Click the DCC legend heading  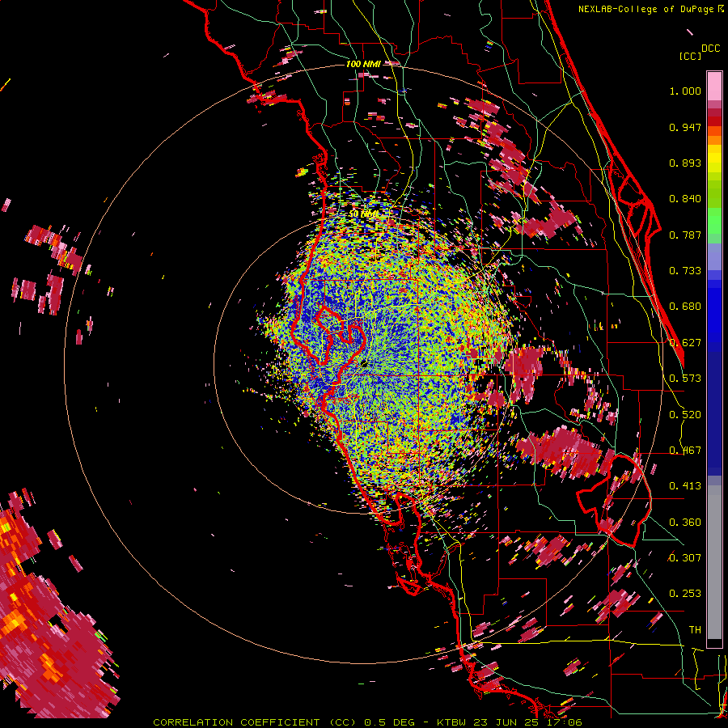tap(710, 49)
